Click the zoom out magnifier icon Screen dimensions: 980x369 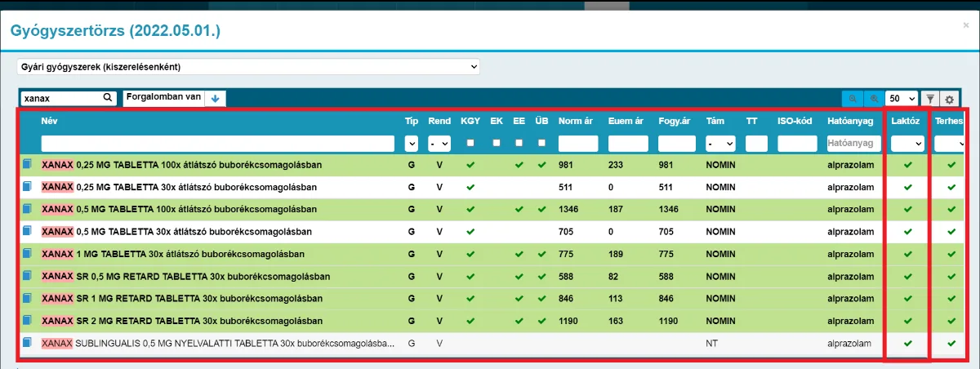coord(853,99)
